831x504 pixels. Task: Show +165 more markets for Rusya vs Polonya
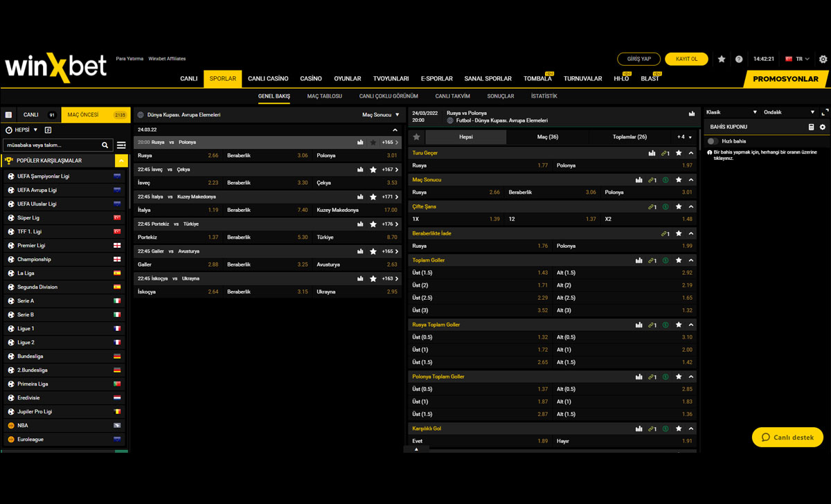390,143
